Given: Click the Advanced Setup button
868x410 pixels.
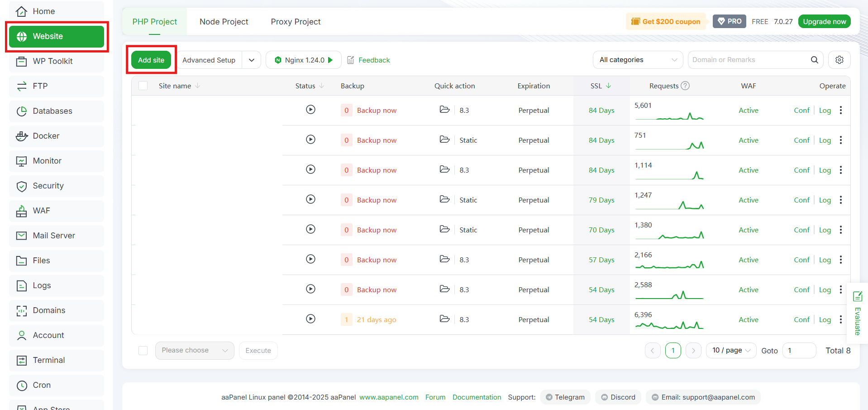Looking at the screenshot, I should pyautogui.click(x=209, y=60).
